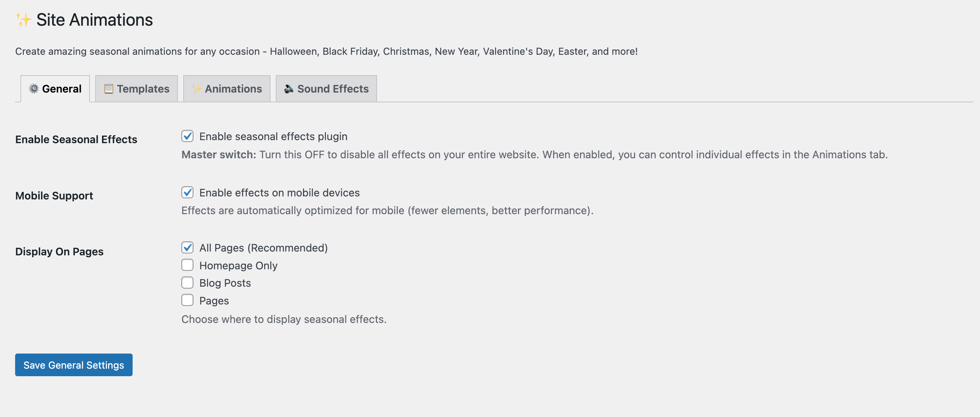Click the Display On Pages label
Screen dimensions: 980x417
pyautogui.click(x=59, y=251)
